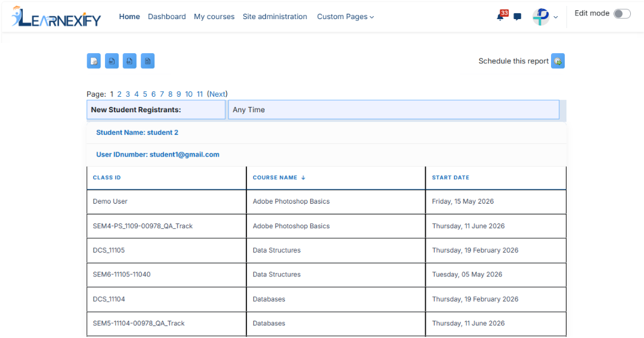
Task: Go to page 11 of the report
Action: coord(200,94)
